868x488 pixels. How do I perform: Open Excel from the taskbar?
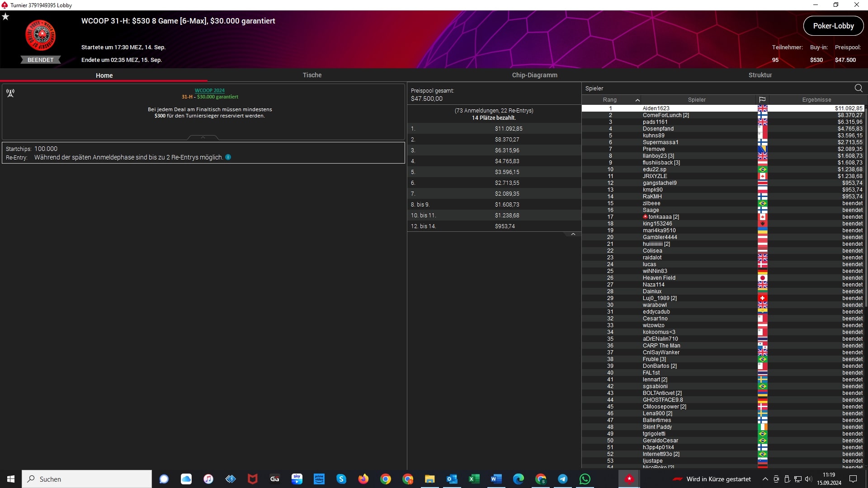click(474, 479)
